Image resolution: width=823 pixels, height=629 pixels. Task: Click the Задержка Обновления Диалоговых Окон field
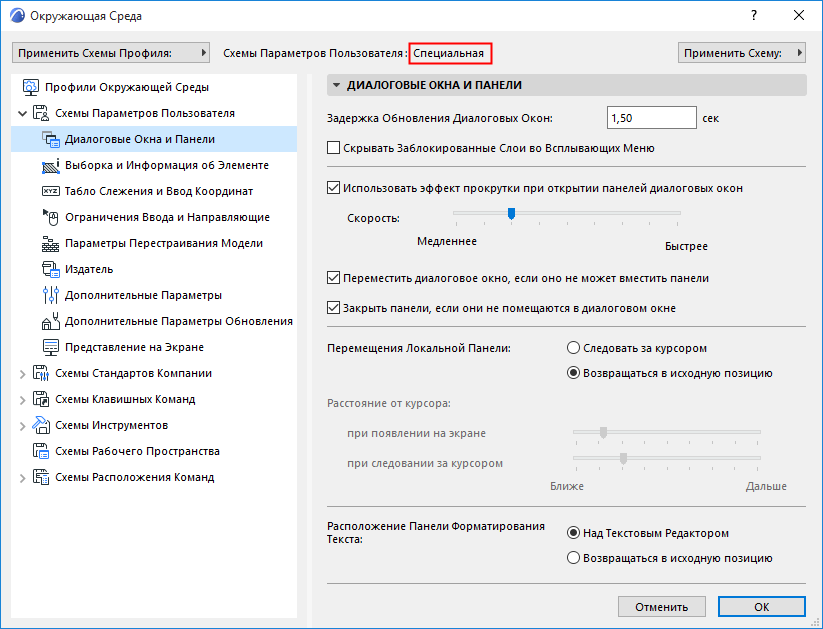pos(651,118)
